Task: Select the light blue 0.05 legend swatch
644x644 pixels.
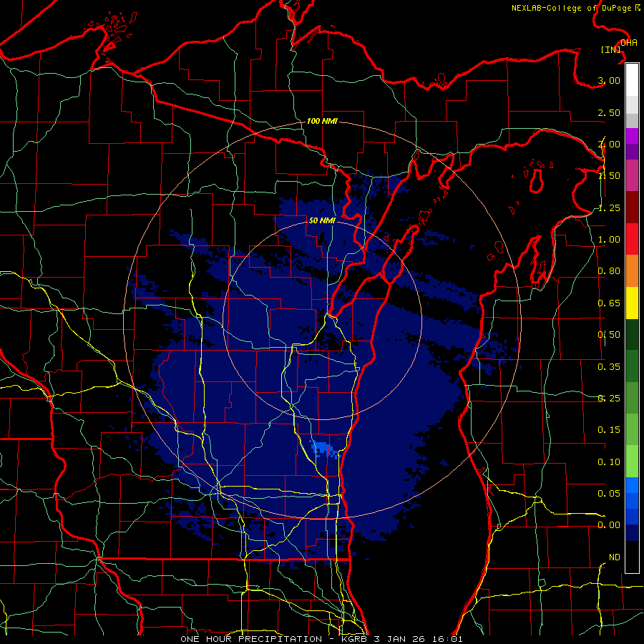Action: [x=632, y=485]
